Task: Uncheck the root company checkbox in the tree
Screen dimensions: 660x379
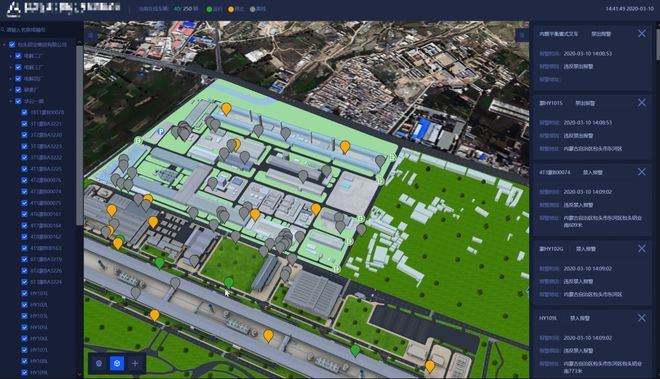Action: click(x=12, y=44)
